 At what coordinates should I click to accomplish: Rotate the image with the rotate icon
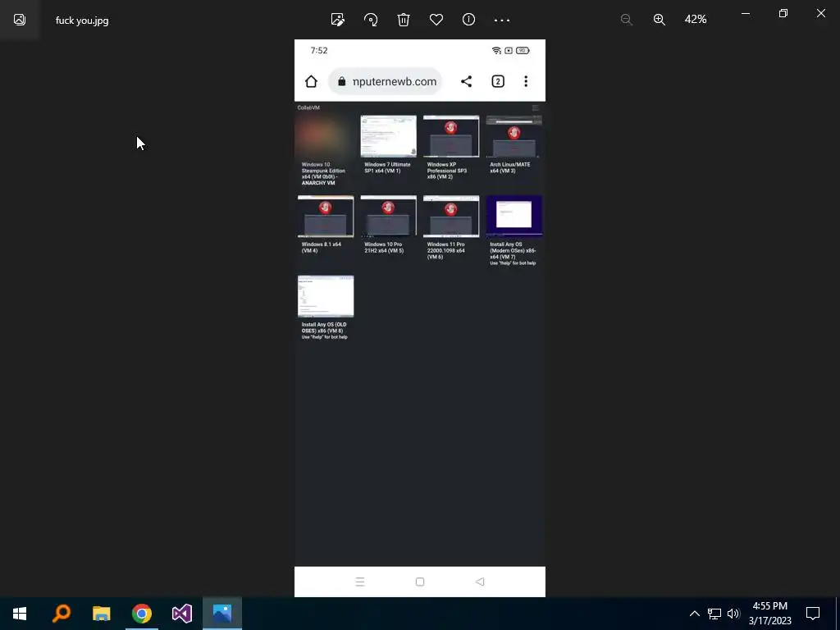[371, 20]
